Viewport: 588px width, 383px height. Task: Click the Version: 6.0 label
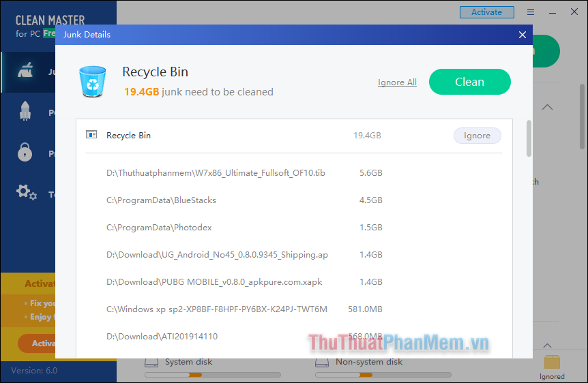click(34, 371)
